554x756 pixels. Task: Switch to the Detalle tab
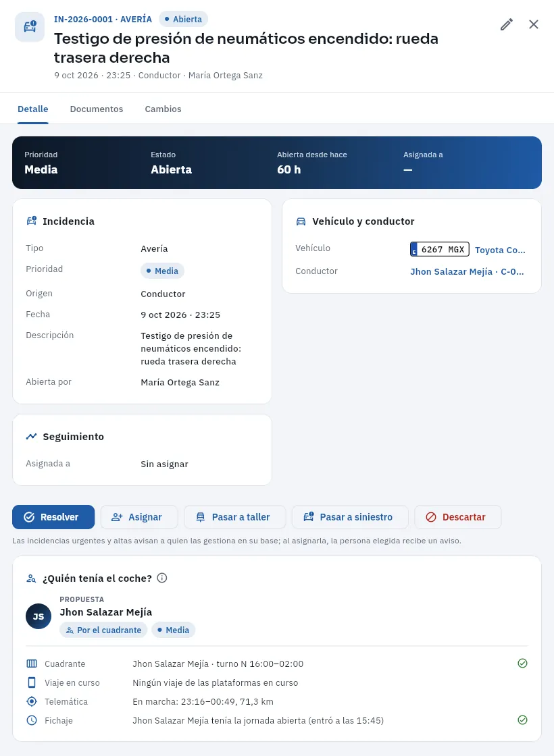33,109
